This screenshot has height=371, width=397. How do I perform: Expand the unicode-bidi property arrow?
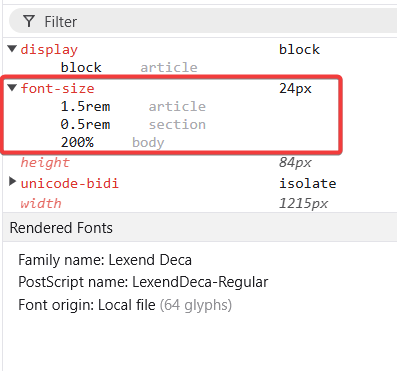point(12,182)
